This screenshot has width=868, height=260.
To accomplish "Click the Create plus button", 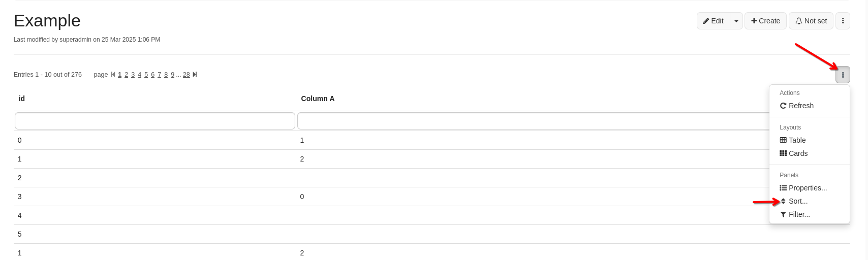I will 765,21.
